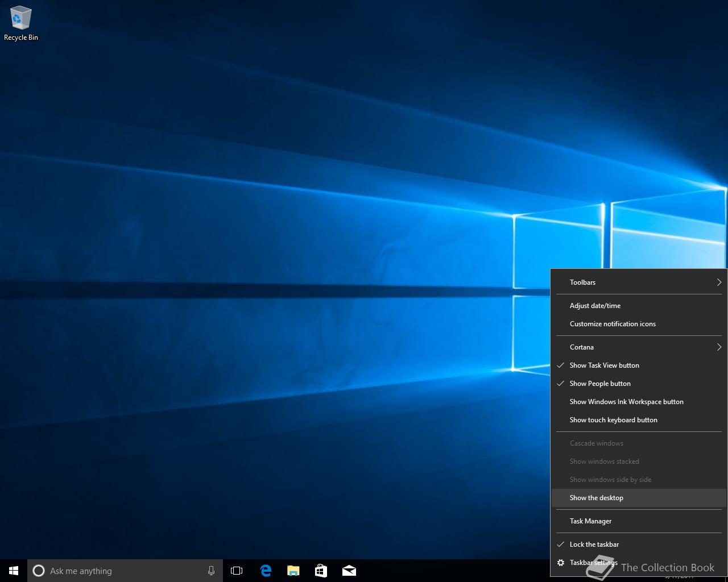Launch Microsoft Edge from the taskbar
This screenshot has width=728, height=582.
click(x=265, y=571)
